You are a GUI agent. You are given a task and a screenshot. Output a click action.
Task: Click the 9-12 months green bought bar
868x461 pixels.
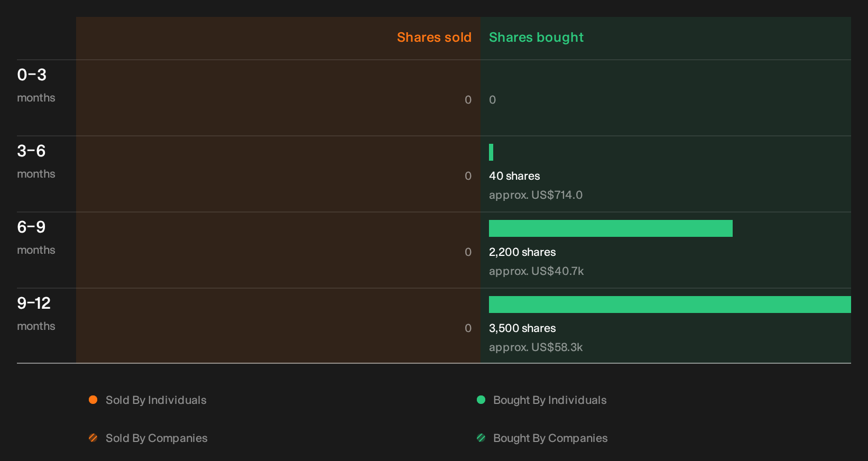pos(670,305)
